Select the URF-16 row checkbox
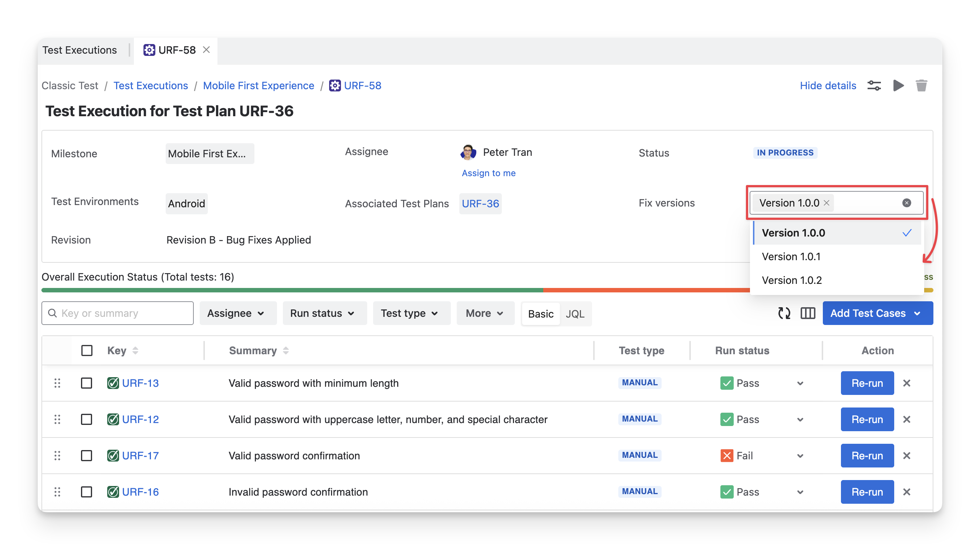The image size is (980, 550). click(87, 492)
